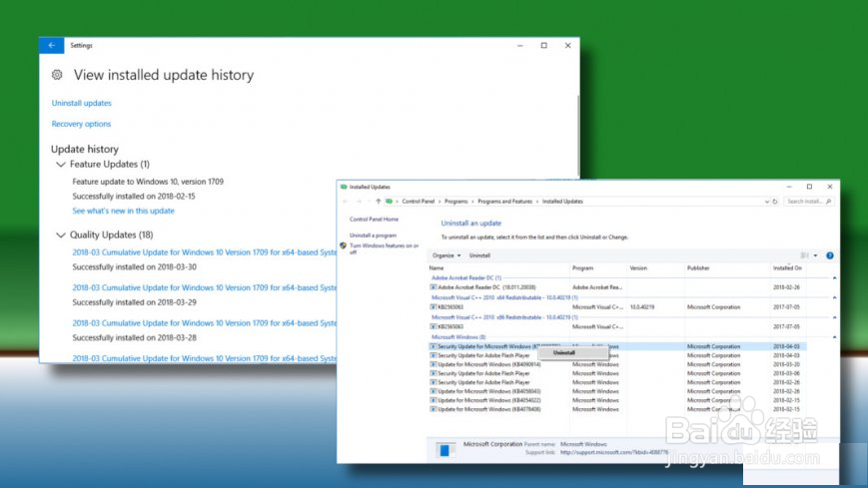Open the view options dropdown arrow
The width and height of the screenshot is (868, 488).
coord(815,255)
